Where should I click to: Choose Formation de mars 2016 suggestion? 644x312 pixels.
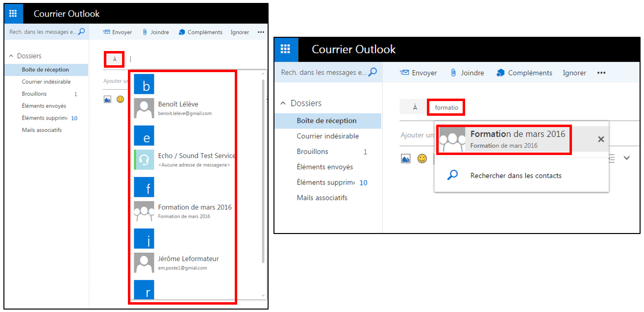pyautogui.click(x=504, y=139)
